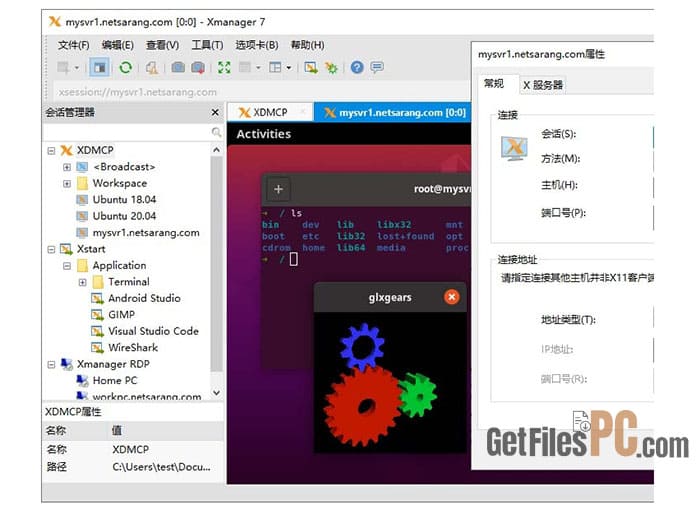Screen dimensions: 700x523
Task: Open the X 服务器 tab in properties
Action: [542, 85]
